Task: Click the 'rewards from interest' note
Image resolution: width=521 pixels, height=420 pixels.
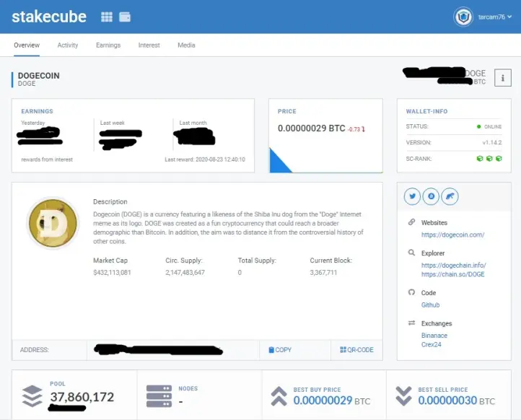Action: coord(47,159)
